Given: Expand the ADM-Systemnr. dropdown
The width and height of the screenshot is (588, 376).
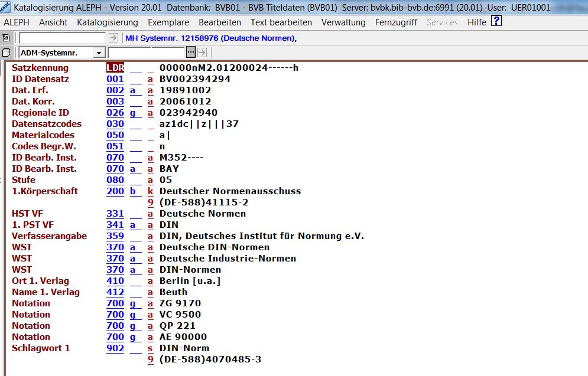Looking at the screenshot, I should coord(99,53).
